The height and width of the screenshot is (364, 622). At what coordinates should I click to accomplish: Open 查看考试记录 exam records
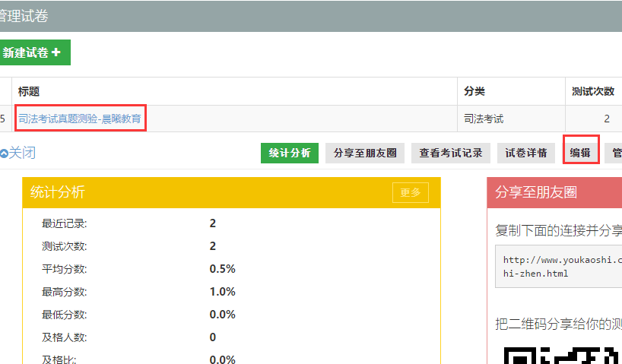tap(451, 153)
